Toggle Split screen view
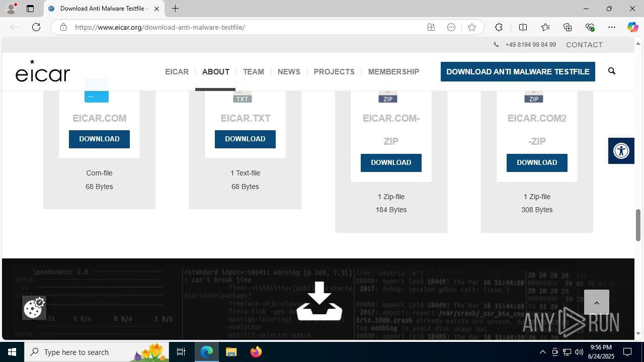The width and height of the screenshot is (644, 362). click(523, 27)
